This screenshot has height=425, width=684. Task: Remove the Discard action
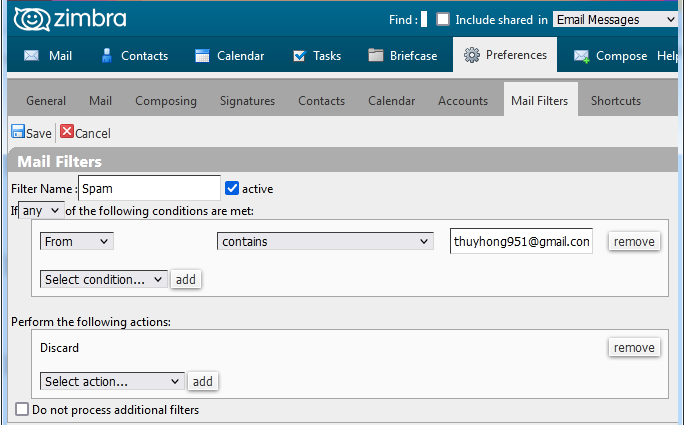pos(634,348)
